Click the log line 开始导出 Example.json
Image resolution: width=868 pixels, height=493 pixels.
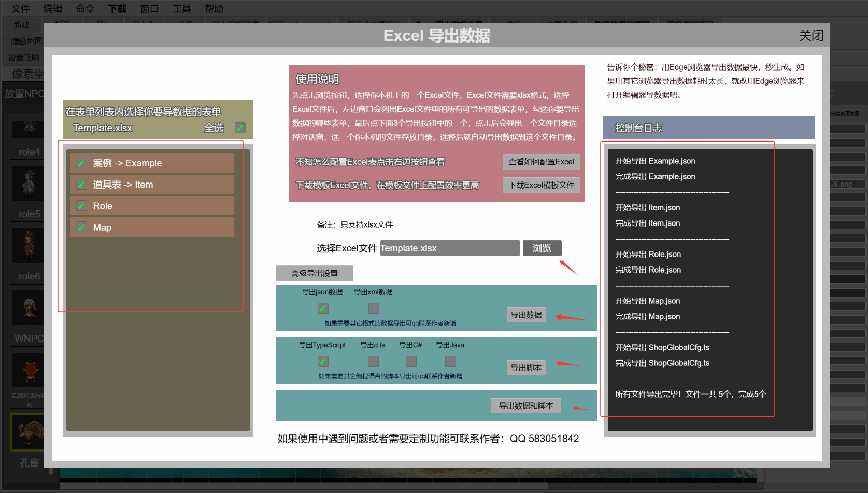point(655,161)
